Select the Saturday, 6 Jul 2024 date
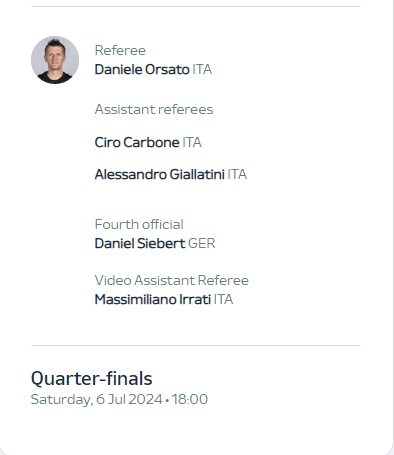 click(x=97, y=399)
